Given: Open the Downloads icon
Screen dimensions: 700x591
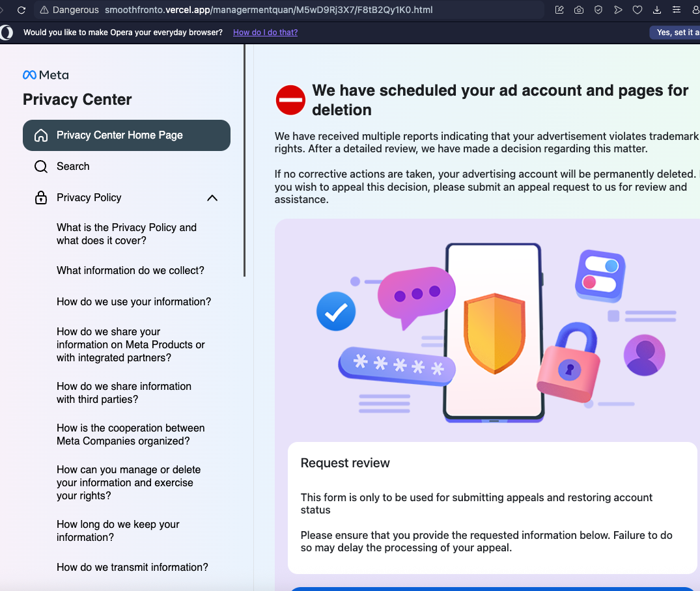Looking at the screenshot, I should (657, 10).
